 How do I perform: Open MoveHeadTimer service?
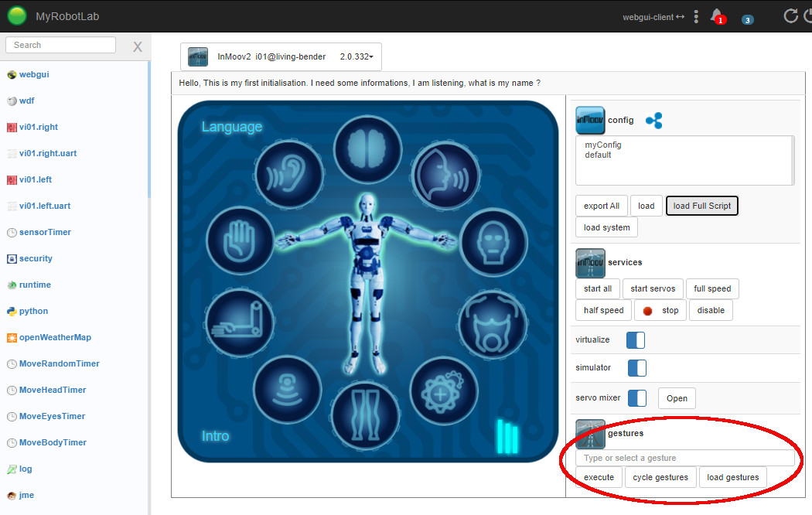pyautogui.click(x=53, y=391)
